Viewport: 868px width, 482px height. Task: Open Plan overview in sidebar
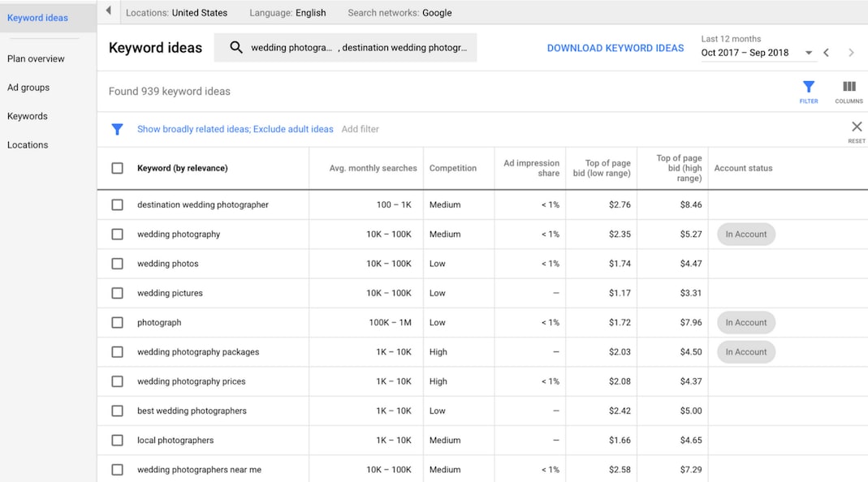tap(36, 58)
